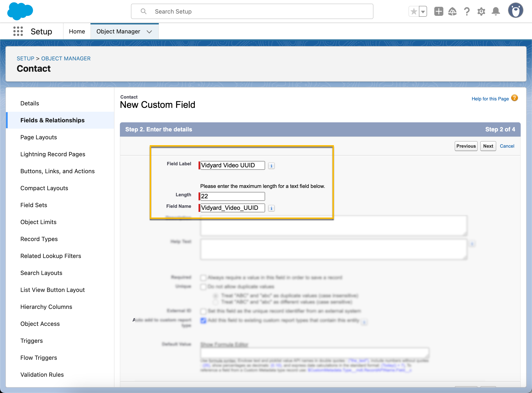Open Lightning Record Pages

pyautogui.click(x=60, y=154)
